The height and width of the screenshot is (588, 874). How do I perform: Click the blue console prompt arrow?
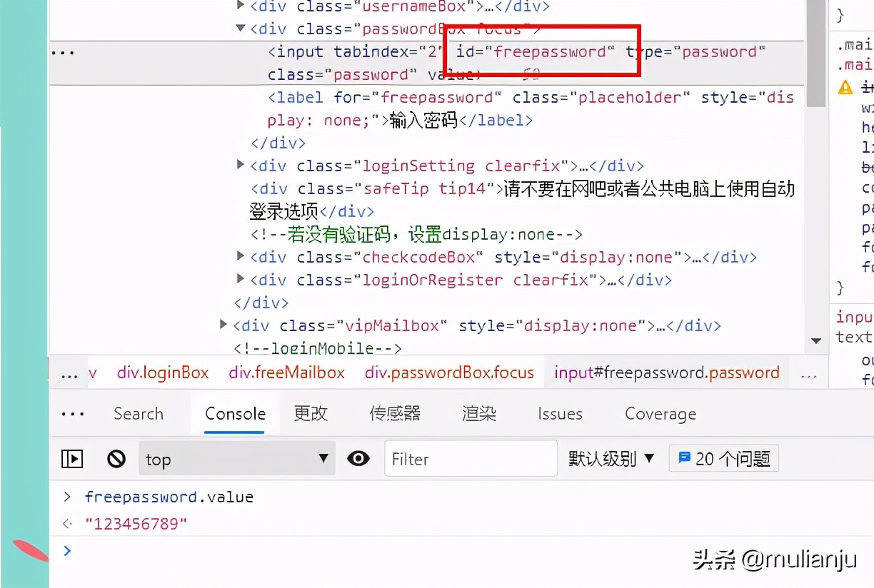[67, 550]
